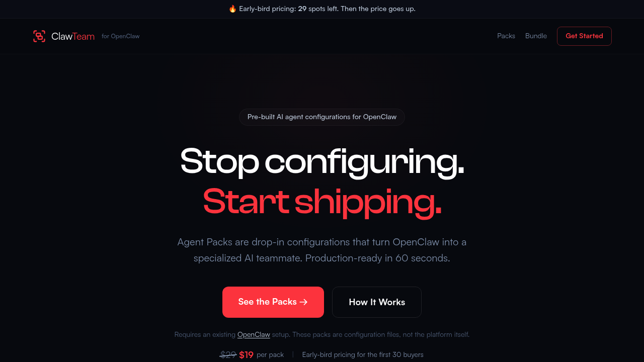Click the How It Works button
This screenshot has height=362, width=644.
pyautogui.click(x=377, y=302)
